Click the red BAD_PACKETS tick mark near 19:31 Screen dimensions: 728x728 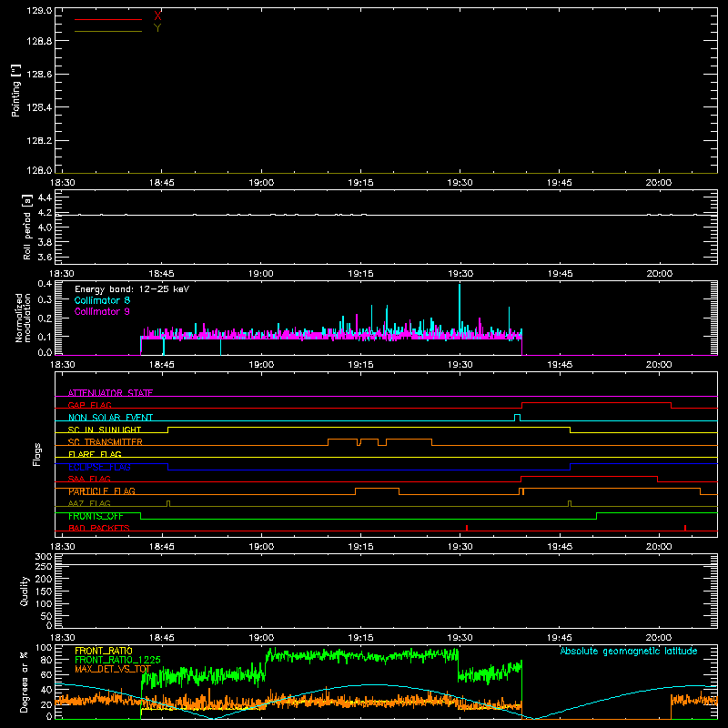[x=467, y=528]
